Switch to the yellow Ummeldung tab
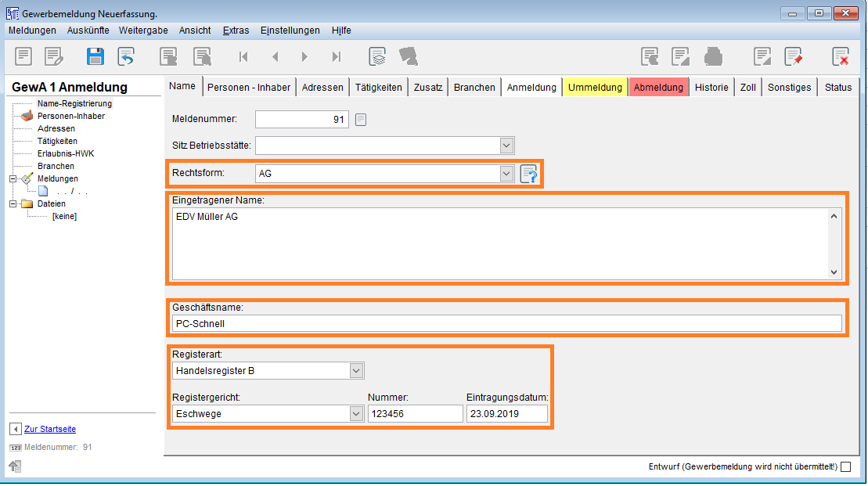The width and height of the screenshot is (868, 486). pos(595,88)
